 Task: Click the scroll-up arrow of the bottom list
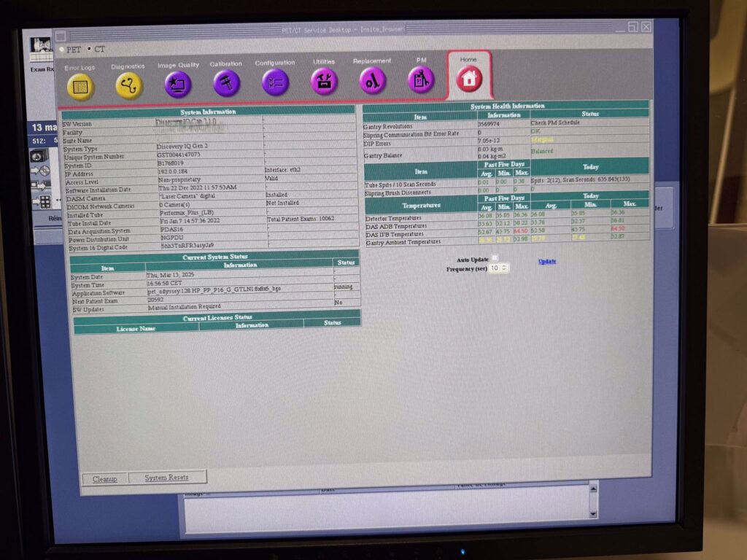coord(593,489)
